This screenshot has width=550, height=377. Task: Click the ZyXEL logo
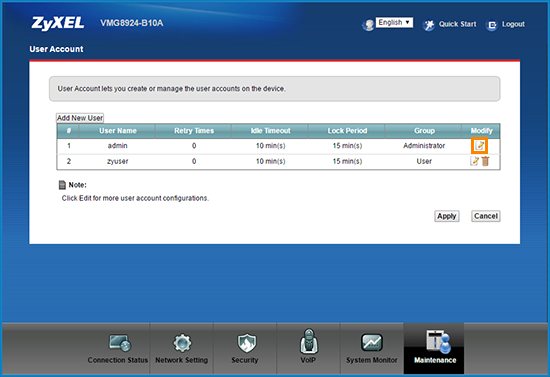[x=58, y=23]
